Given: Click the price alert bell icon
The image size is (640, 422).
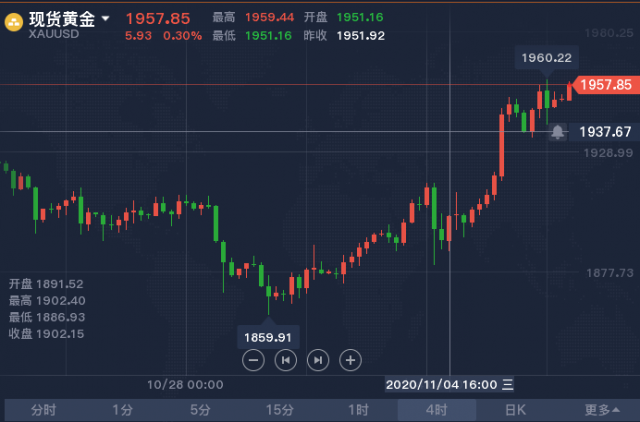Looking at the screenshot, I should point(558,132).
